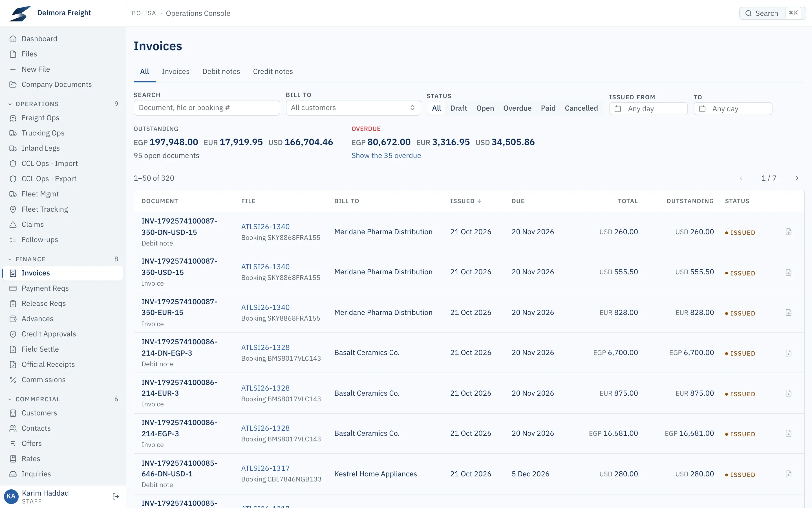Switch to the Credit notes tab
This screenshot has width=812, height=508.
coord(273,72)
